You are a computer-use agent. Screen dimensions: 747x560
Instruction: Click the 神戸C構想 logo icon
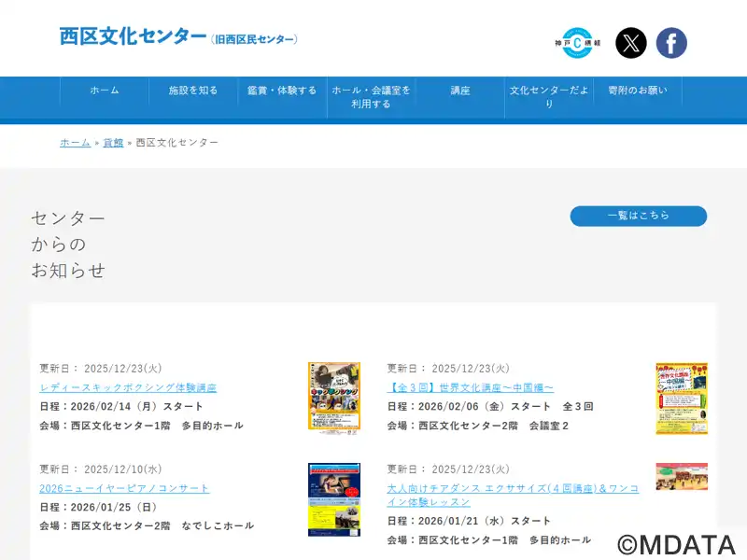click(x=577, y=43)
